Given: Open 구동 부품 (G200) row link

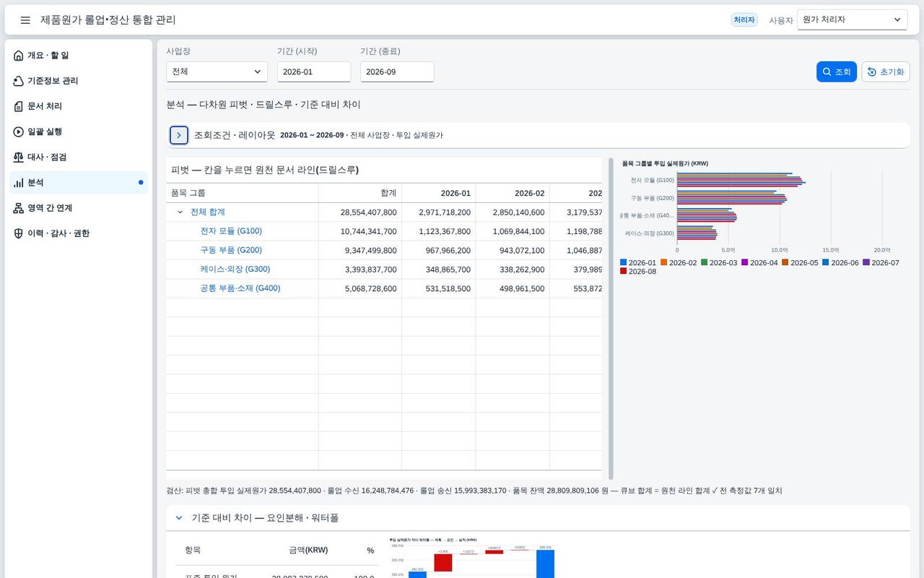Looking at the screenshot, I should pos(231,250).
